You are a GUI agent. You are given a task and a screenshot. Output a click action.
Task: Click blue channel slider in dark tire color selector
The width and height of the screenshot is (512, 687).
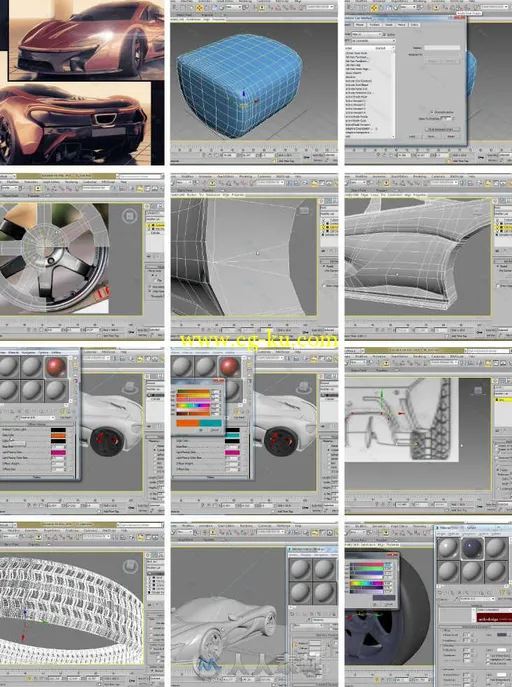click(x=367, y=575)
